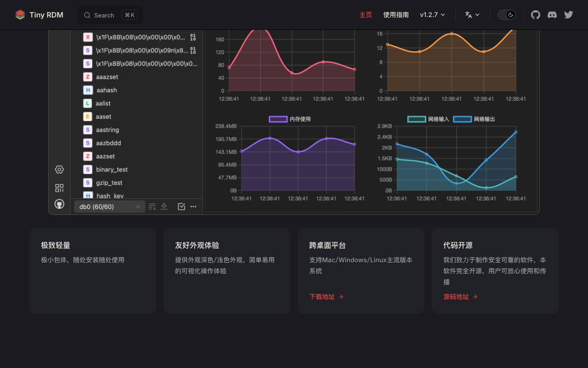This screenshot has width=588, height=368.
Task: Click the binary 01/10 icon on the X key row
Action: [x=193, y=37]
